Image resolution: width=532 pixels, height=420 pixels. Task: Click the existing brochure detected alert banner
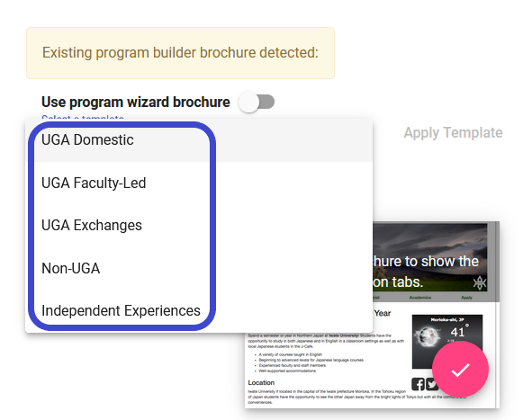coord(181,53)
